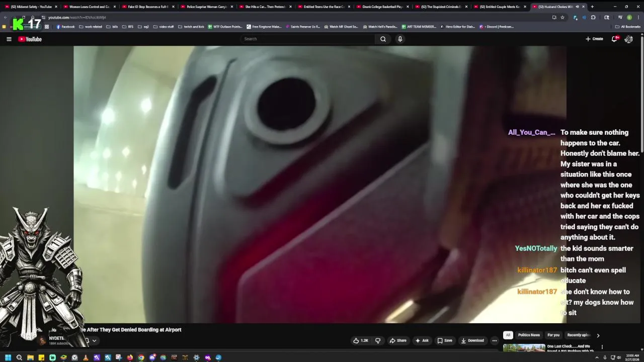Image resolution: width=644 pixels, height=362 pixels.
Task: Select the Politics News filter chip
Action: click(529, 335)
